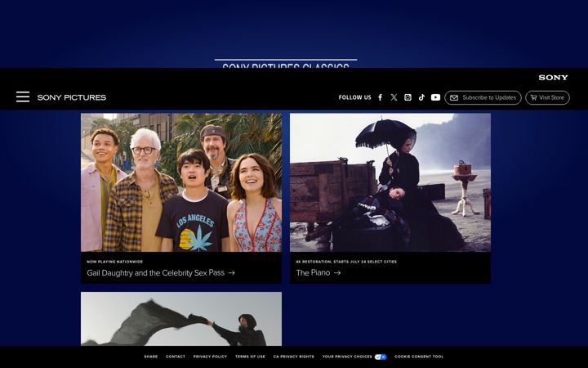
Task: Open the hamburger navigation menu
Action: pos(23,96)
